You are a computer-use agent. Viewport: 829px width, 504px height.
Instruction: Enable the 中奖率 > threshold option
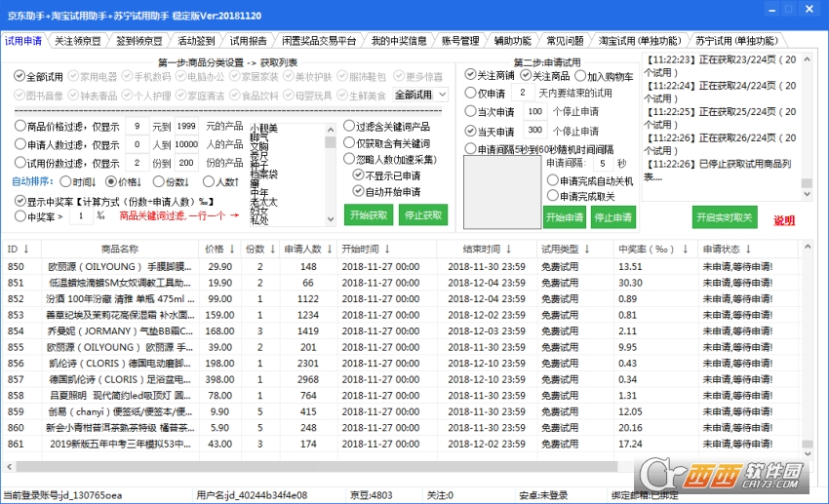pos(20,215)
